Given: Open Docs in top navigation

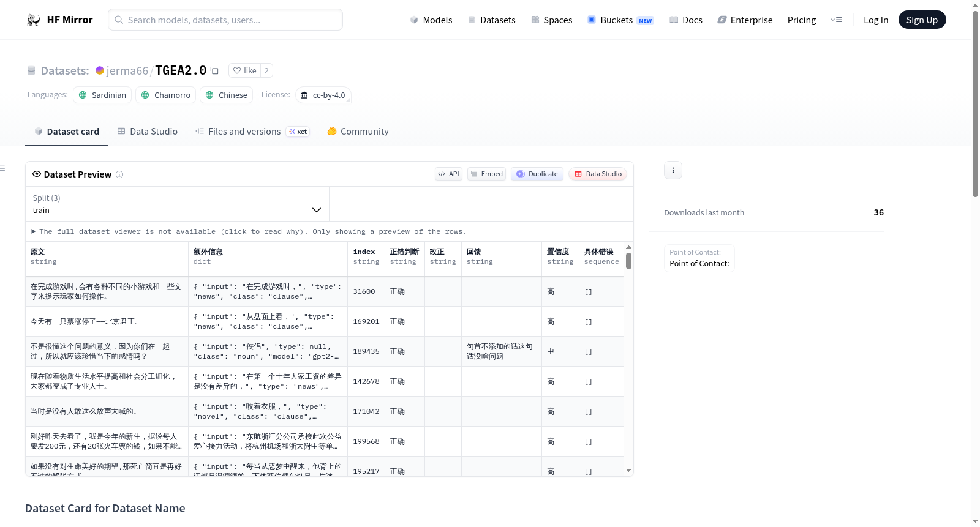Looking at the screenshot, I should (686, 20).
